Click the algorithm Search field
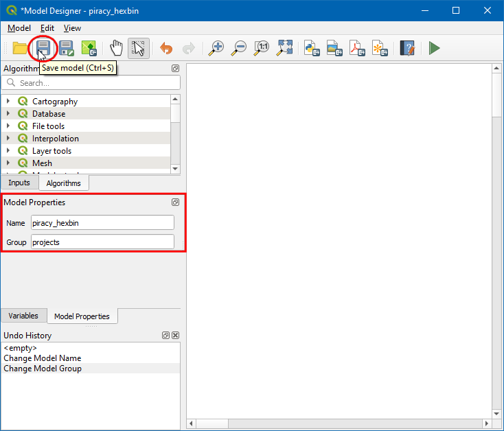 tap(91, 83)
